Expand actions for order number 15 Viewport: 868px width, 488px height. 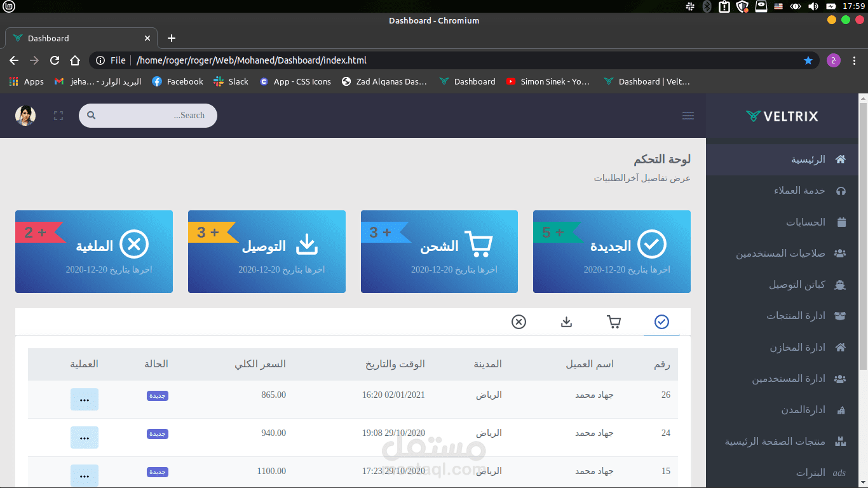(85, 475)
